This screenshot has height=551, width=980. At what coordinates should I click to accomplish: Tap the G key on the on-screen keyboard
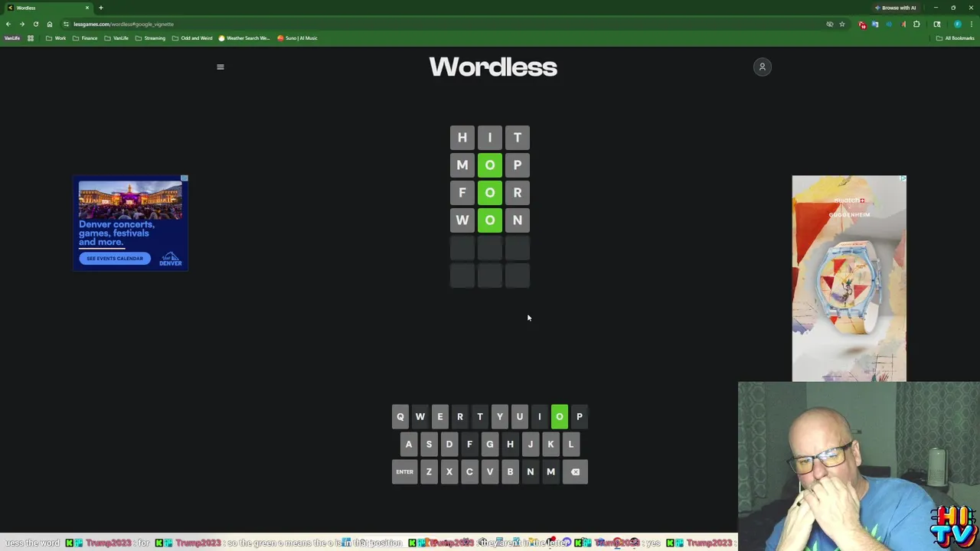coord(490,444)
